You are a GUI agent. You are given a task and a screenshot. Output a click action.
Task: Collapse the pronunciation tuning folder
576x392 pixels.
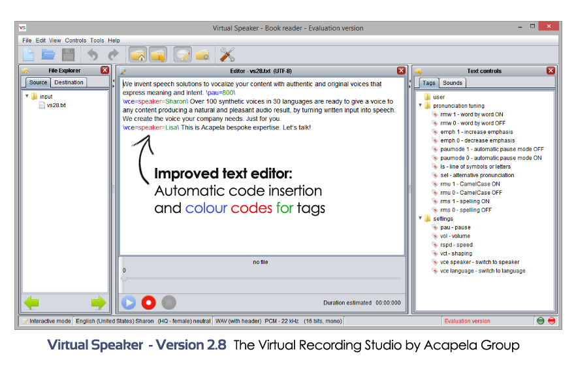(421, 105)
